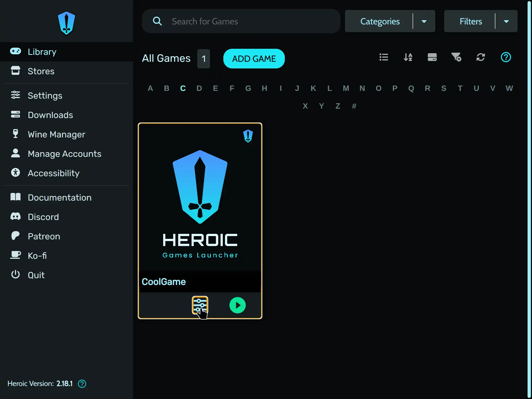Click the refresh library icon
532x399 pixels.
(x=480, y=57)
